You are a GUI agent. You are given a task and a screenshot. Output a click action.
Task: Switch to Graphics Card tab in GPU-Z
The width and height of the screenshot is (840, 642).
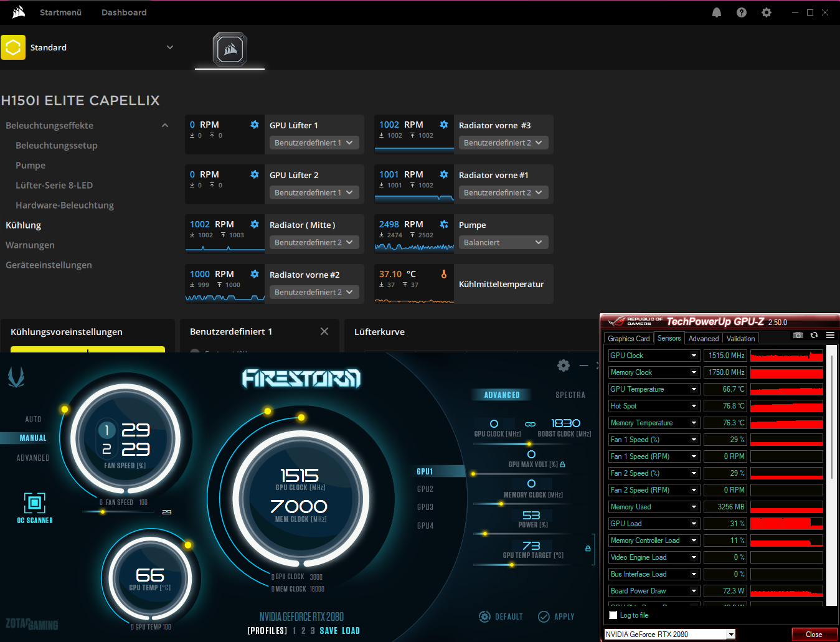click(x=628, y=339)
